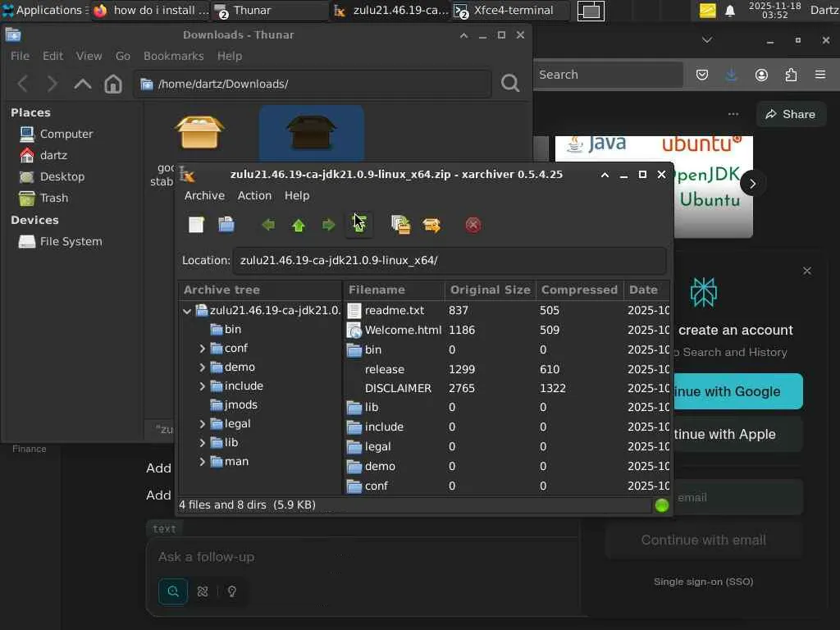Click the Pocket save icon in Firefox
The height and width of the screenshot is (630, 840).
coord(702,75)
